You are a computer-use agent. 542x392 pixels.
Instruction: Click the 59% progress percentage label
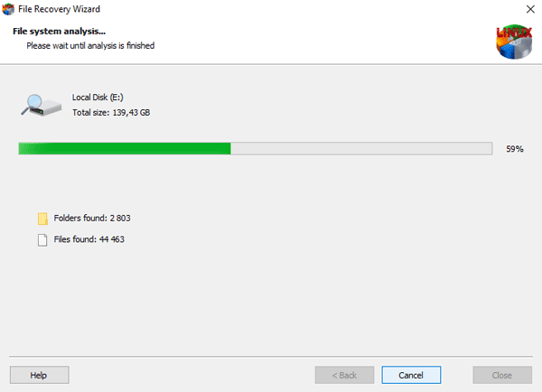(515, 149)
